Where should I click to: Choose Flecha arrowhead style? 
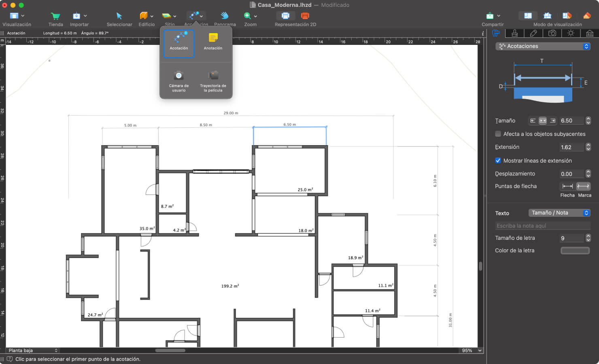click(x=567, y=186)
